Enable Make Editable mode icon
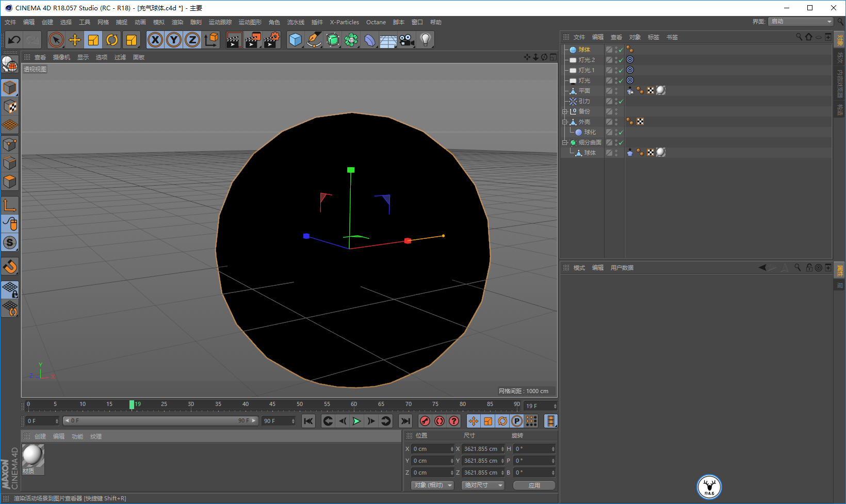This screenshot has width=846, height=504. pos(10,64)
